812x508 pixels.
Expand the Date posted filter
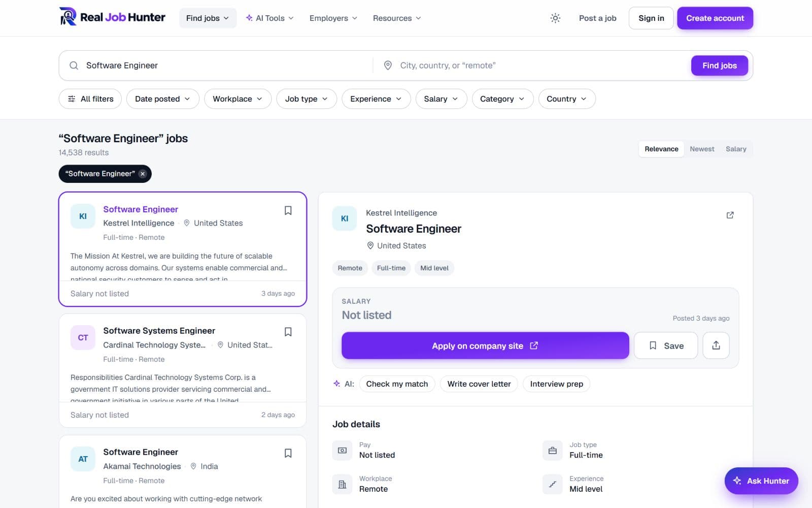pyautogui.click(x=162, y=99)
